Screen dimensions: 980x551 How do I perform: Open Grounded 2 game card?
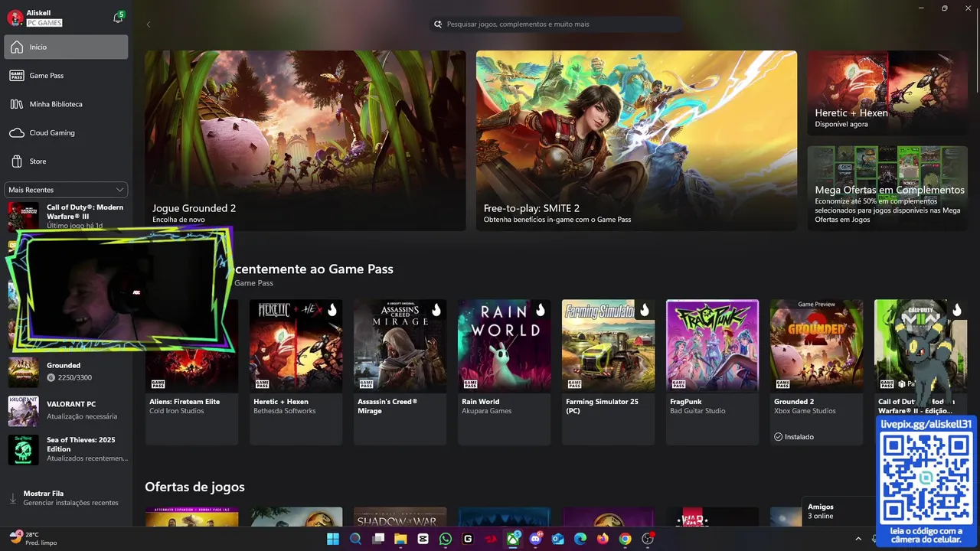[x=816, y=372]
